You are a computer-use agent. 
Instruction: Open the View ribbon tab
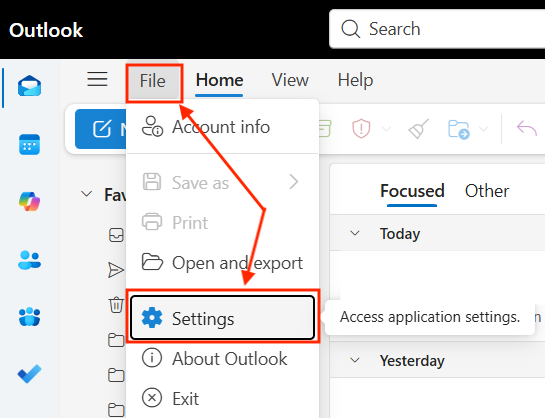pos(290,80)
